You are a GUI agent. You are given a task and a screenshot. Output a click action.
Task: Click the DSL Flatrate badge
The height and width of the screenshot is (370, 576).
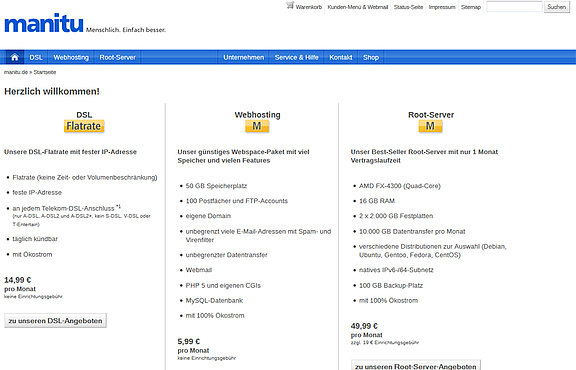pos(84,126)
